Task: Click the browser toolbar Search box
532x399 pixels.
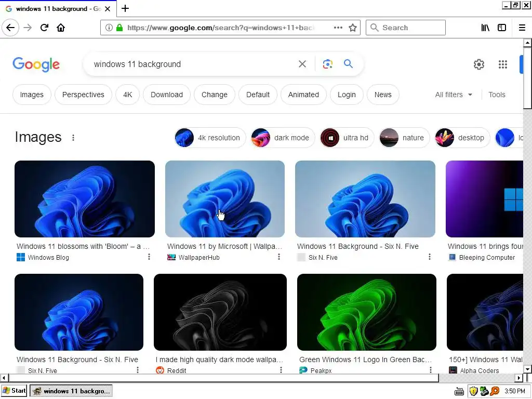Action: [x=405, y=28]
